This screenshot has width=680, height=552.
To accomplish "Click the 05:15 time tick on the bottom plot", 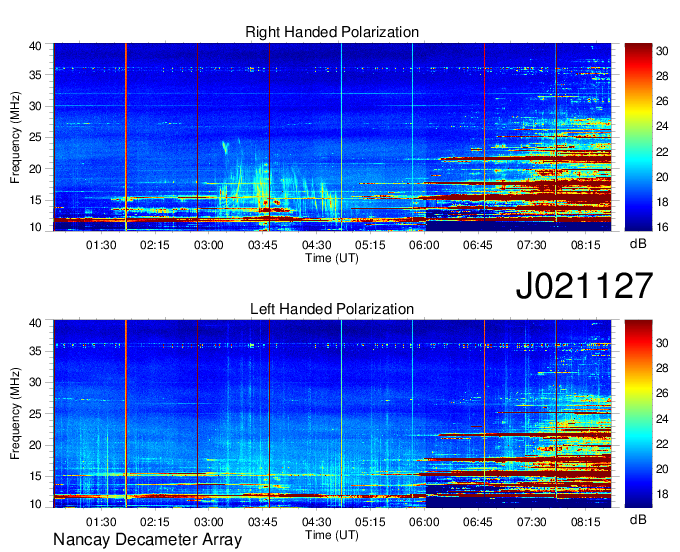I will [x=370, y=522].
